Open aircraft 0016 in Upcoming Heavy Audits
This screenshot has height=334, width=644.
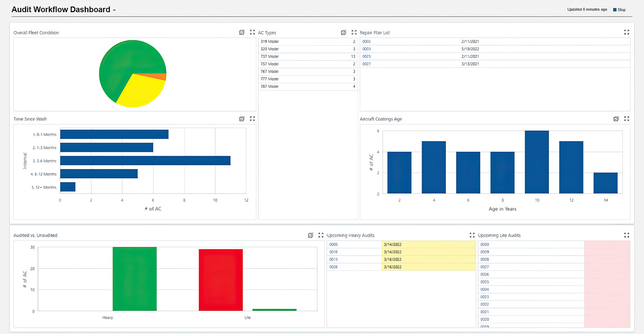pos(333,252)
